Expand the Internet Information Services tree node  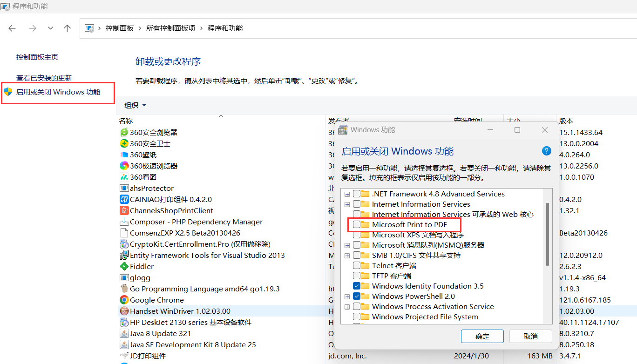pos(347,204)
